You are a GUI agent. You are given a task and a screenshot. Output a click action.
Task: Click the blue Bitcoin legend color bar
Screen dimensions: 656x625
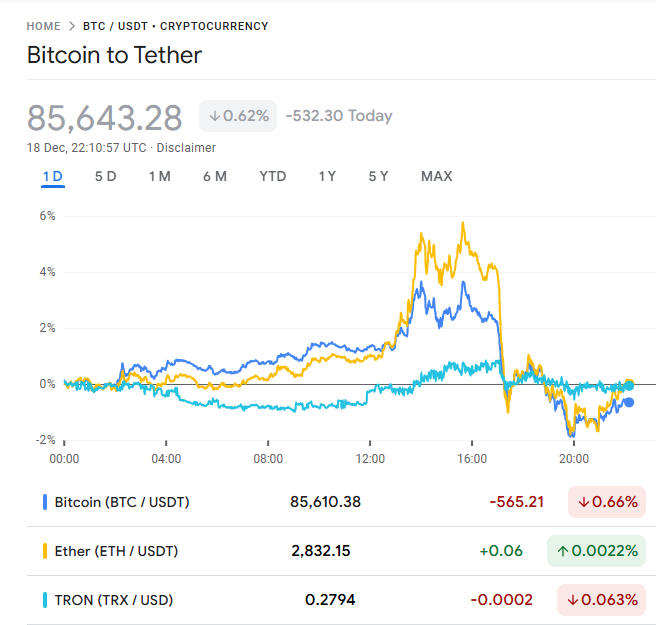pyautogui.click(x=45, y=502)
